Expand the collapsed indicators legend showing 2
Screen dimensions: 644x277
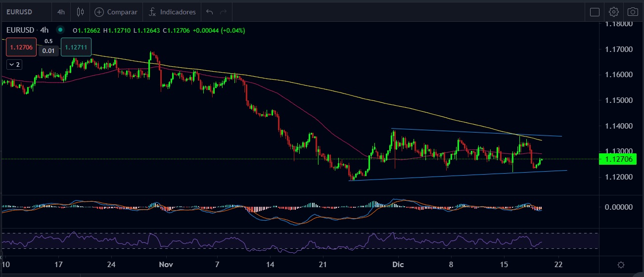[x=14, y=64]
